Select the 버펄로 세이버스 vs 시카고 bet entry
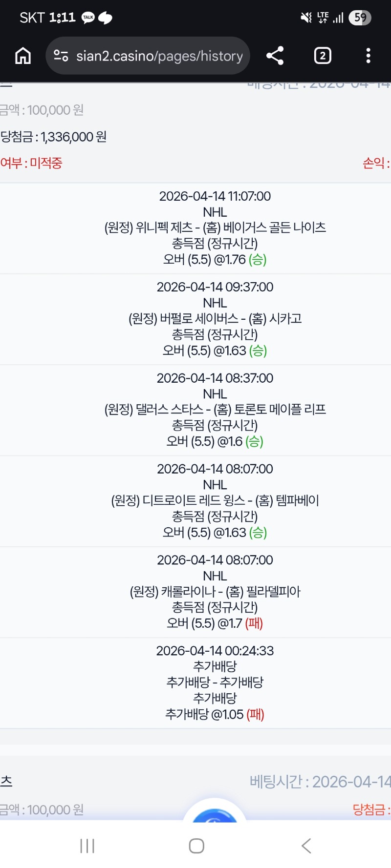 coord(215,319)
